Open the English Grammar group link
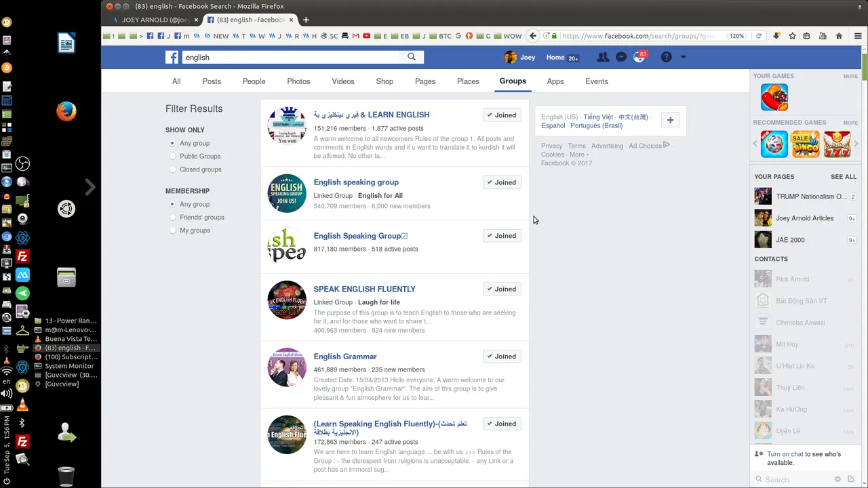The image size is (868, 488). [345, 357]
